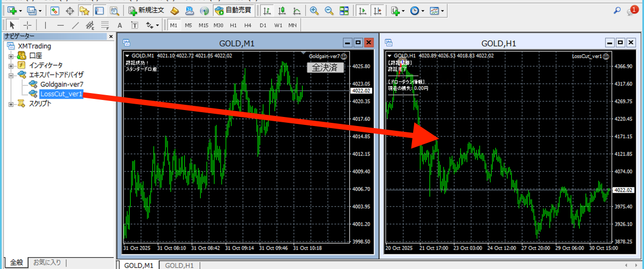Viewport: 644px width, 269px height.
Task: Collapse the エキスパートアドバイザ tree node
Action: 11,75
